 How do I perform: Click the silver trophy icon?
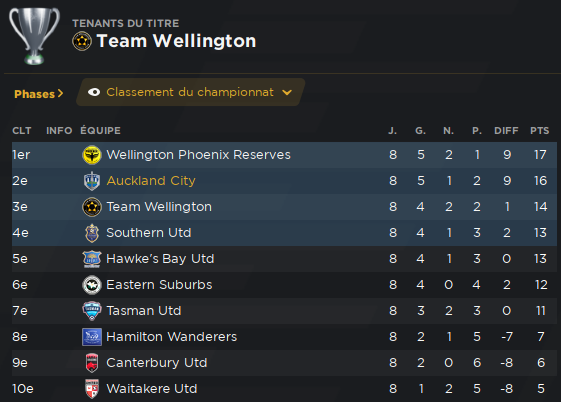(34, 36)
